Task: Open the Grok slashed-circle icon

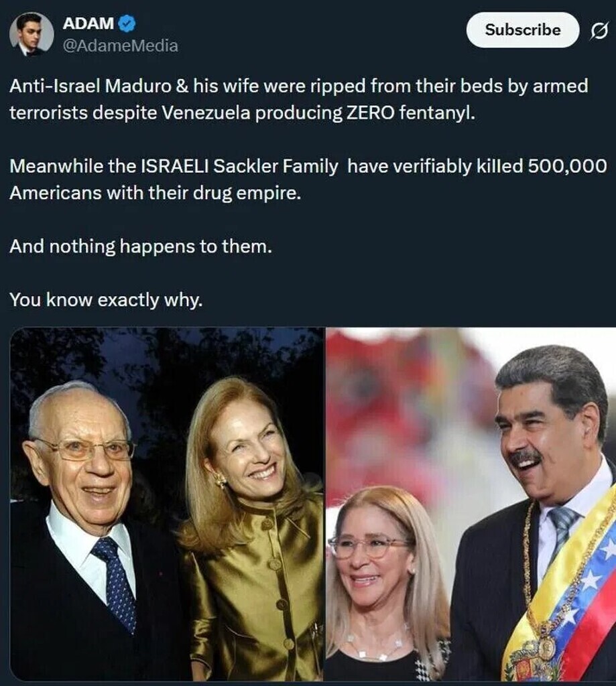Action: tap(599, 31)
